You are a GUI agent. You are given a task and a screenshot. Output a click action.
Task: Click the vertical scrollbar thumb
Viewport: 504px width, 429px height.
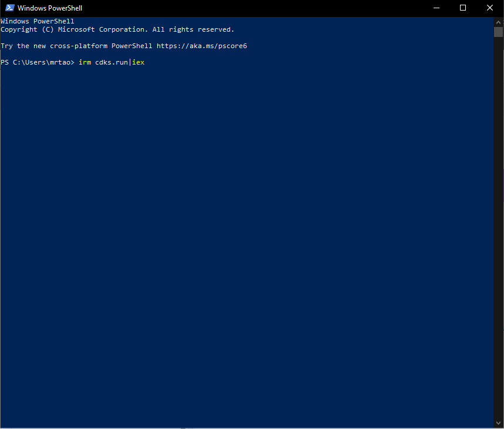(x=498, y=32)
